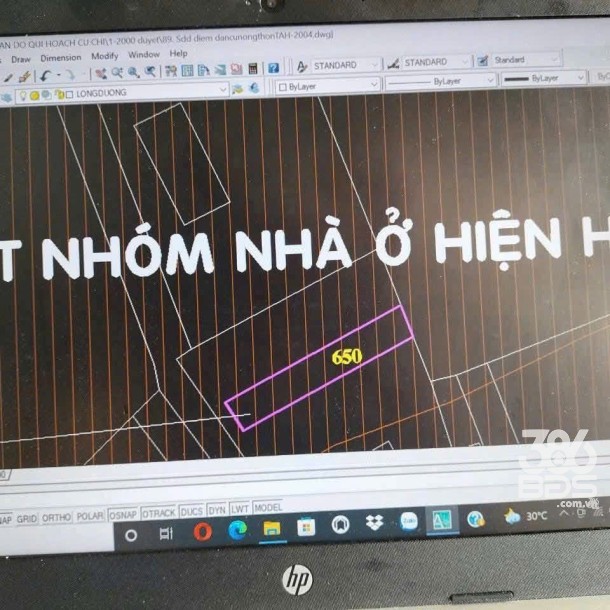Click the blue Help question mark icon
This screenshot has width=610, height=610.
(273, 68)
